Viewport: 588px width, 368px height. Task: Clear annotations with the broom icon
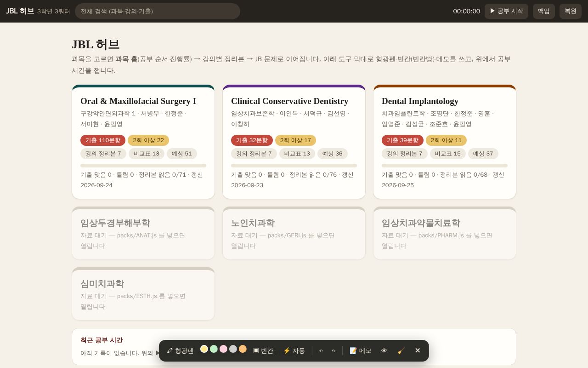pos(401,351)
